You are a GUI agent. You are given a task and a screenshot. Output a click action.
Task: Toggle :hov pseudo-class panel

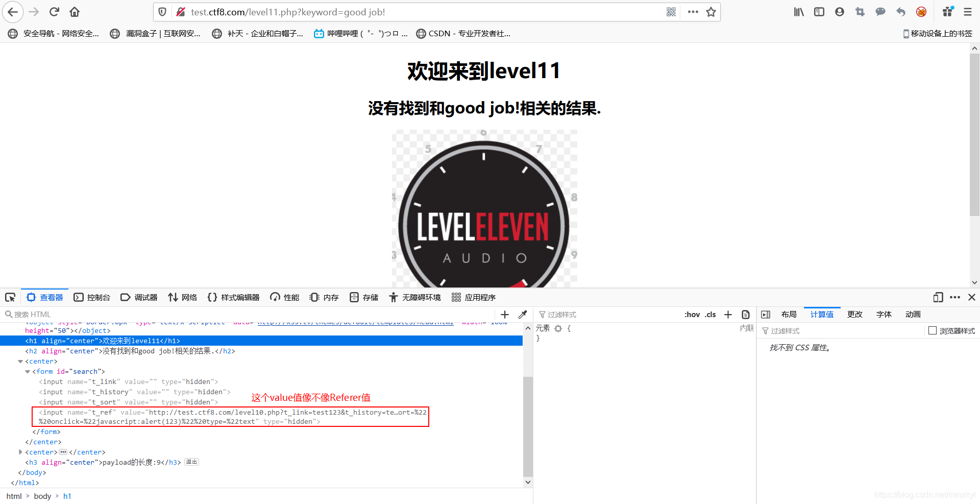coord(692,315)
